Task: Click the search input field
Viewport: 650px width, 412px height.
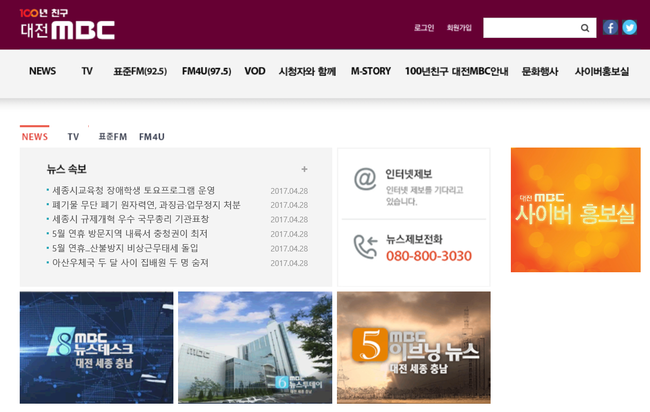Action: click(530, 28)
